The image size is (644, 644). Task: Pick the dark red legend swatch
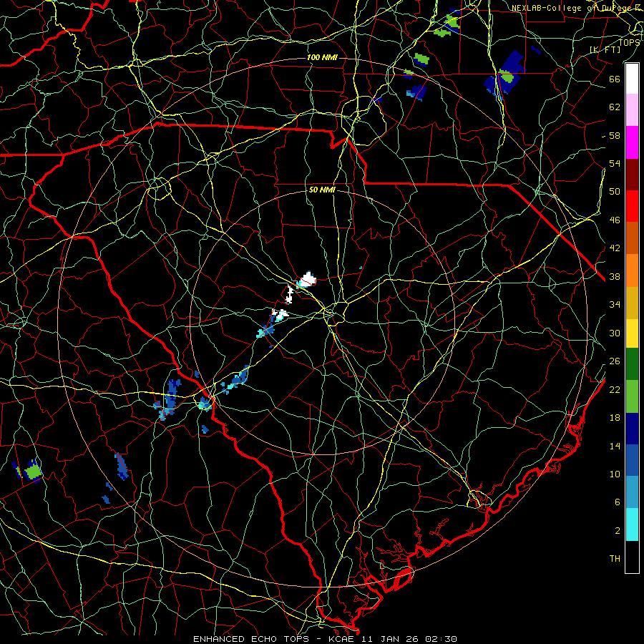(x=632, y=175)
